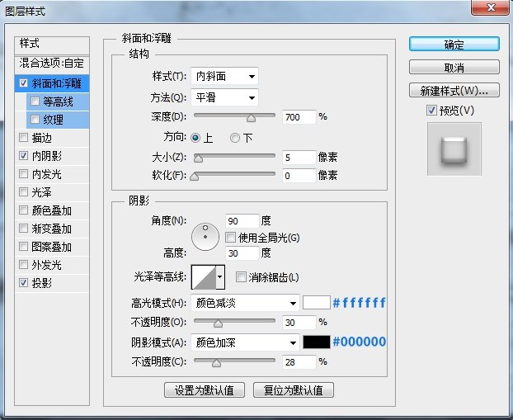Open the 光泽等高线 picker arrow
Screen dimensions: 513x420
point(220,277)
